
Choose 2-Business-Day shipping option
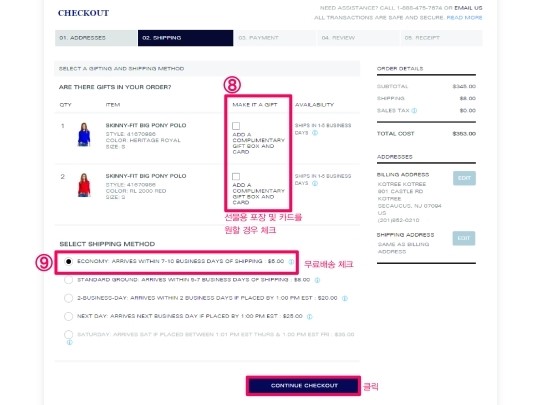pyautogui.click(x=68, y=298)
